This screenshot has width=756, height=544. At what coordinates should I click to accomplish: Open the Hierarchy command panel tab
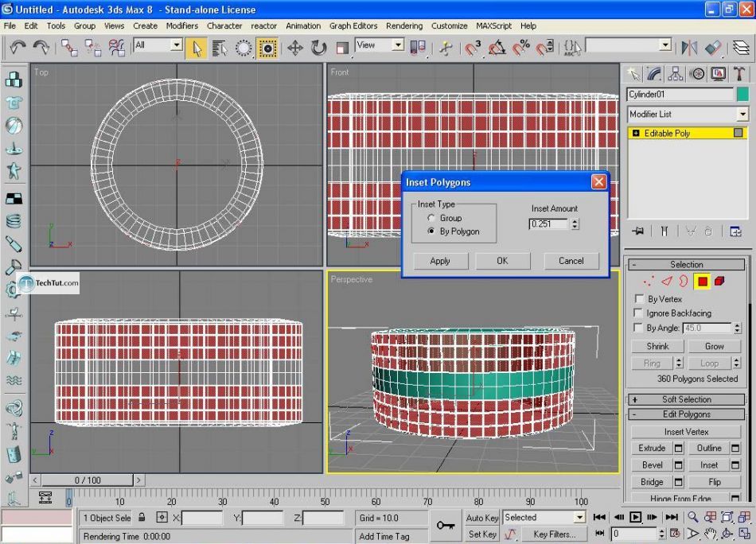[676, 74]
